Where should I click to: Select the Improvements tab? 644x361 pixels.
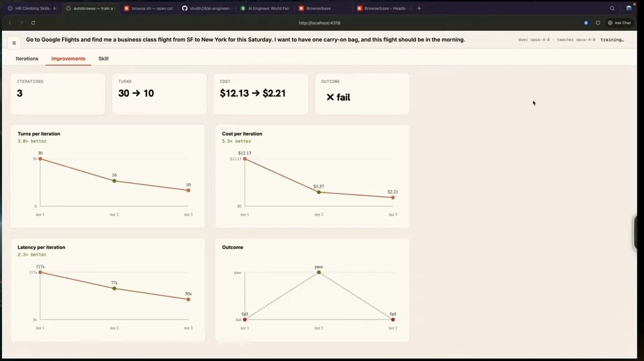click(x=68, y=59)
